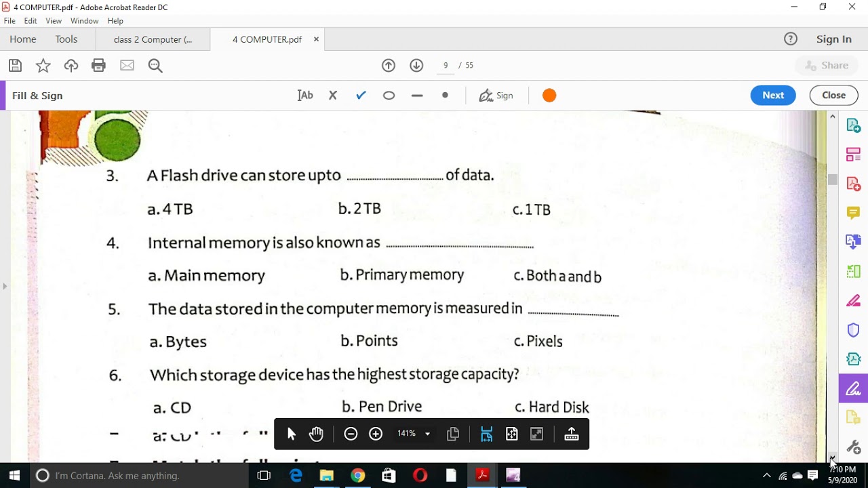Go to next page arrow

[416, 65]
